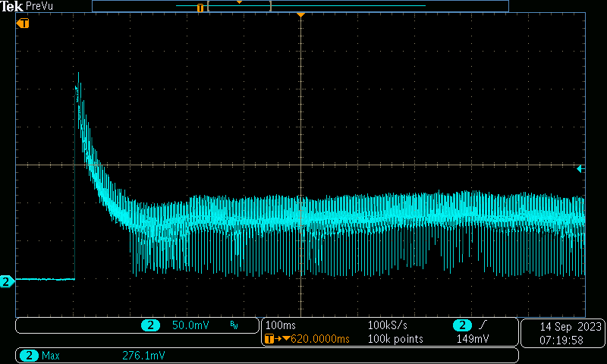This screenshot has height=364, width=607.
Task: Click the trigger source channel 2 badge
Action: (462, 325)
